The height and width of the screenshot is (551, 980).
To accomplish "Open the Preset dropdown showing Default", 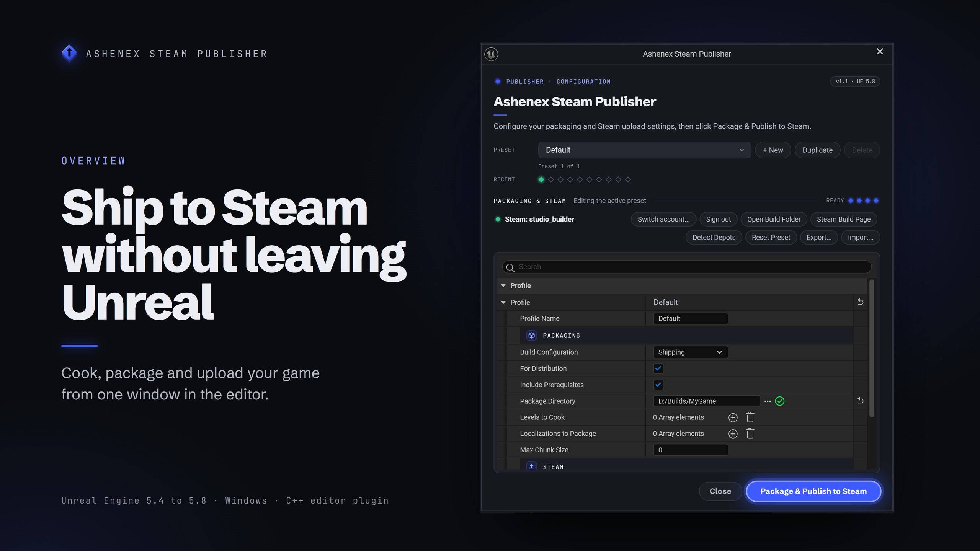I will click(644, 150).
